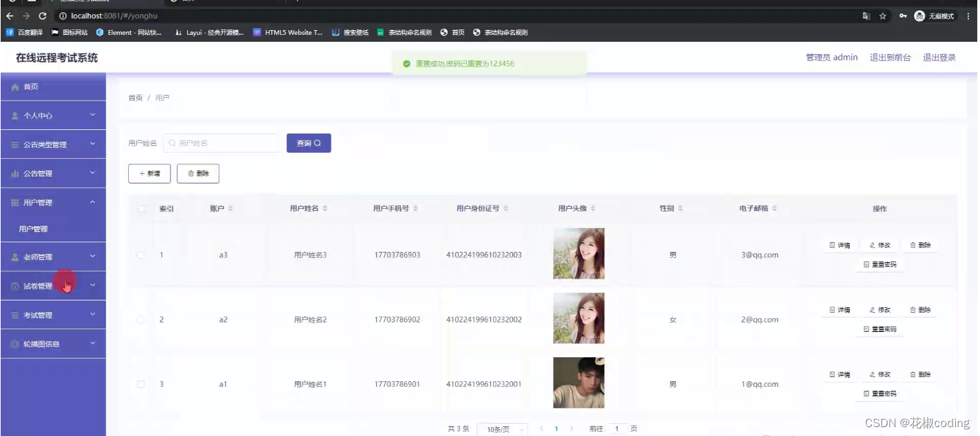Click pagination page number 1
Viewport: 980px width, 436px height.
coord(556,429)
